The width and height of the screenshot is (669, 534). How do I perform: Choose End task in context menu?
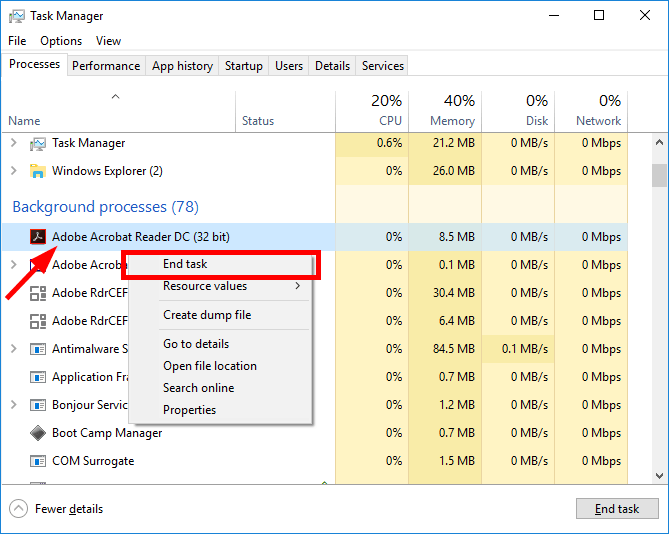220,264
